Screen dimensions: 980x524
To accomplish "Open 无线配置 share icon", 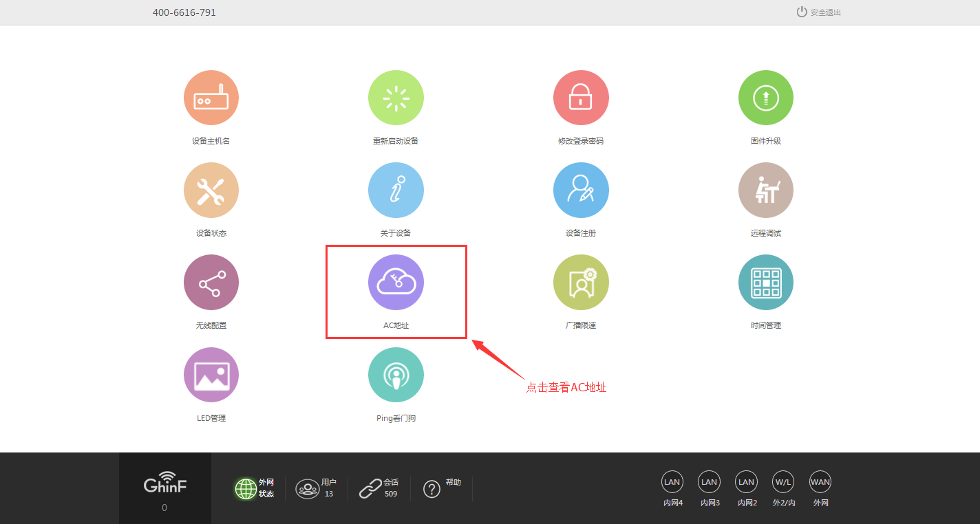I will point(211,283).
